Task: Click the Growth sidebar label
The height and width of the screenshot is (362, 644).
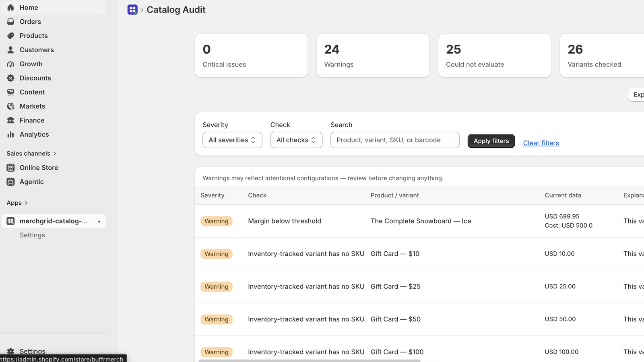Action: click(x=31, y=64)
